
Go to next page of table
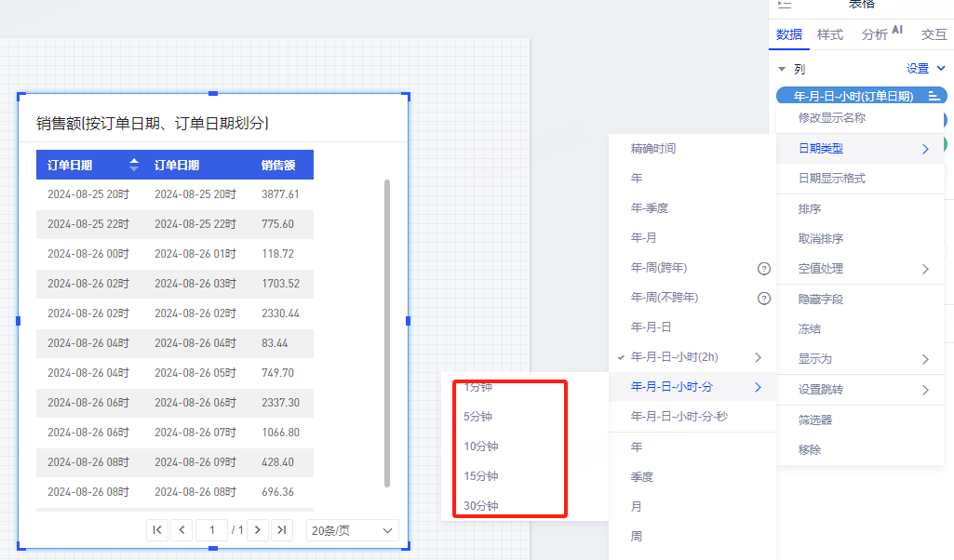[x=258, y=530]
